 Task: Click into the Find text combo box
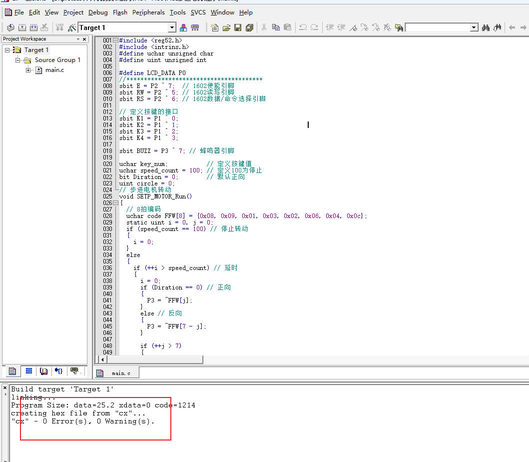click(438, 28)
